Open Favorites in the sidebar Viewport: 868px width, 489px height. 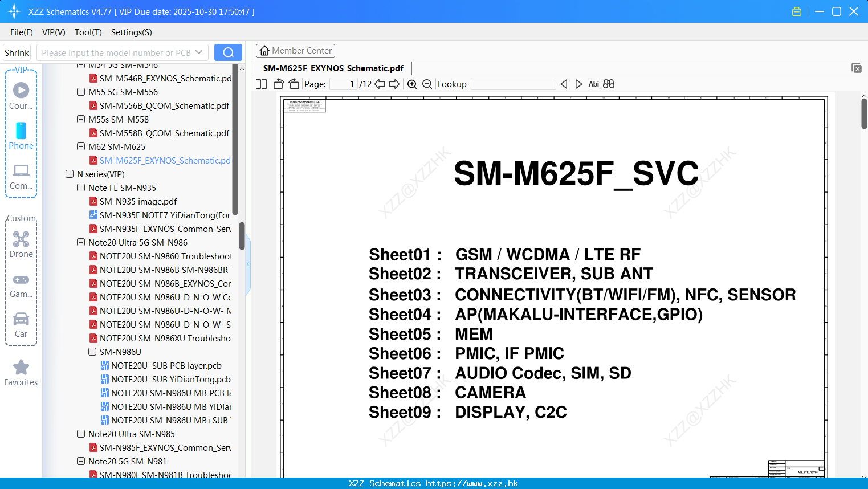(21, 373)
